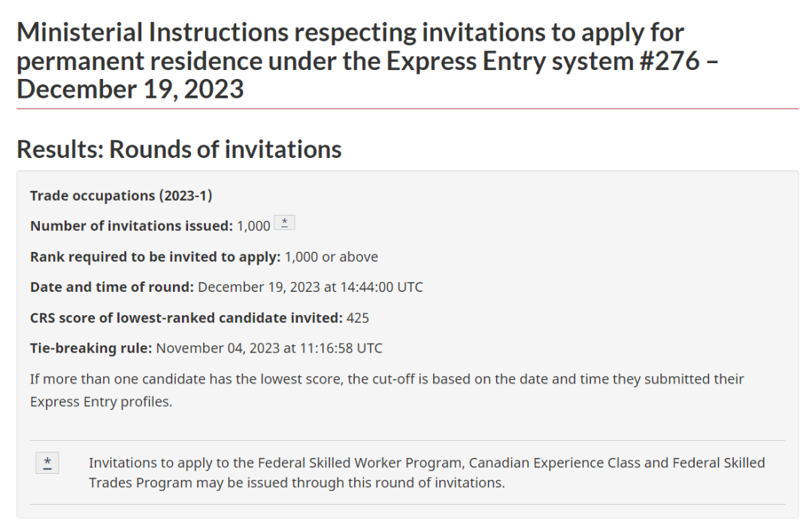The image size is (812, 528).
Task: Click "Number of invitations issued" label
Action: point(132,226)
